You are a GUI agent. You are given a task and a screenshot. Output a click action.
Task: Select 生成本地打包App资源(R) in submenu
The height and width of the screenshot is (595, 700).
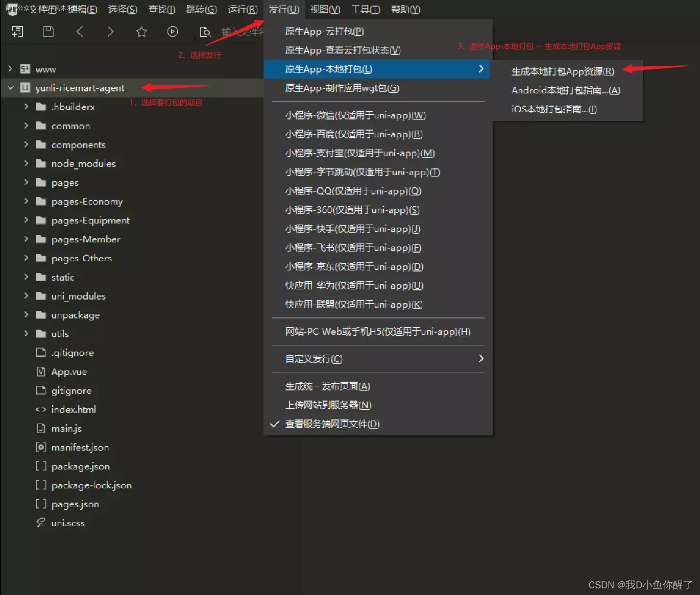tap(563, 71)
